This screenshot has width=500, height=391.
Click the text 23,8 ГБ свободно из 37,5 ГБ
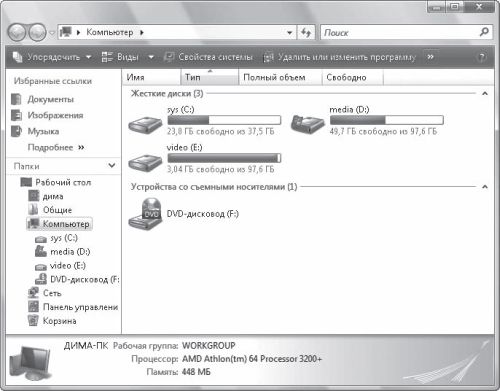(221, 131)
